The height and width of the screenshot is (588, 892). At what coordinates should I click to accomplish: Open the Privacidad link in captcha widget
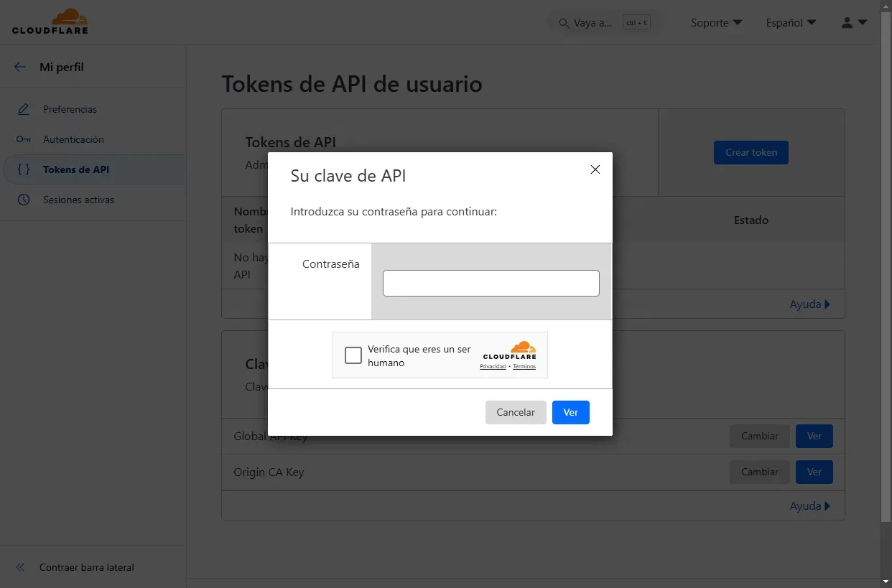pos(493,366)
